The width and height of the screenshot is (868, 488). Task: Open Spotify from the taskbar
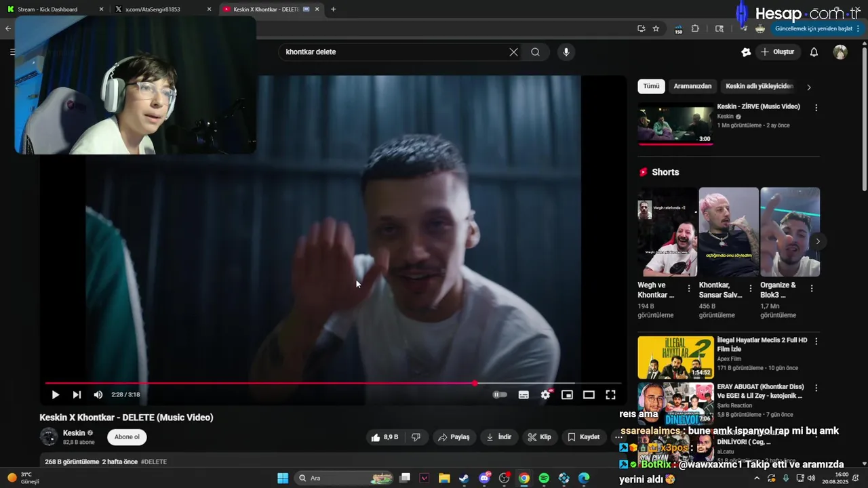(544, 478)
